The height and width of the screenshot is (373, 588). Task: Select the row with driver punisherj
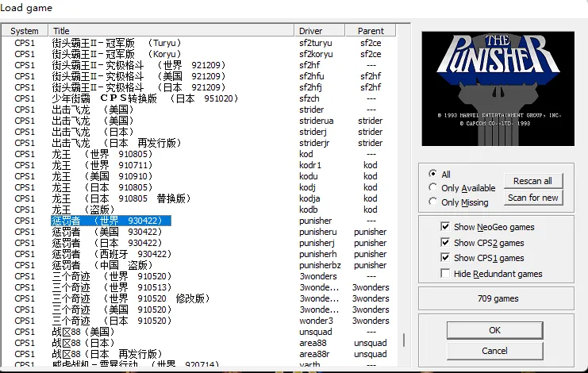coord(198,243)
